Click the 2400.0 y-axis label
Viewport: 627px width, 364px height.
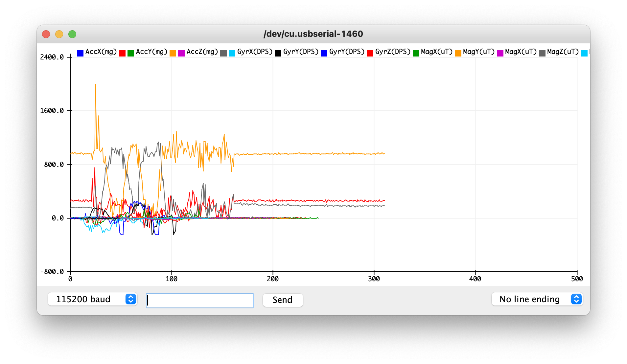pyautogui.click(x=52, y=57)
